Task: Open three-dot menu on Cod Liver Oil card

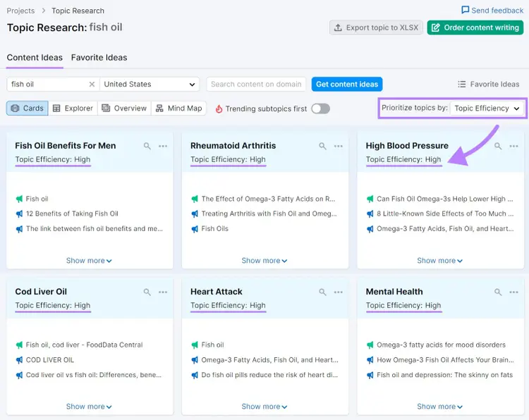Action: click(163, 292)
